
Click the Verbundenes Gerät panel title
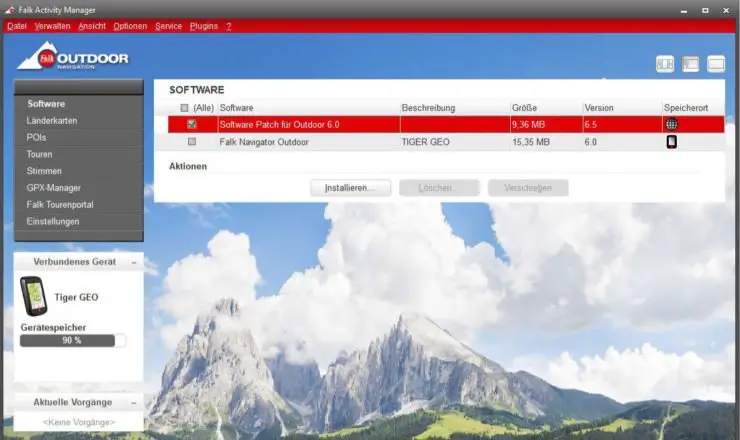pyautogui.click(x=75, y=262)
